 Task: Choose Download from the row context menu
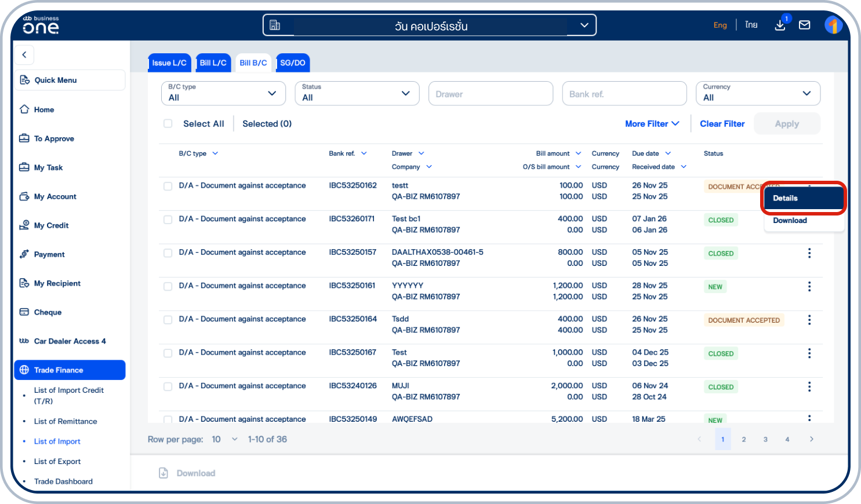click(790, 221)
